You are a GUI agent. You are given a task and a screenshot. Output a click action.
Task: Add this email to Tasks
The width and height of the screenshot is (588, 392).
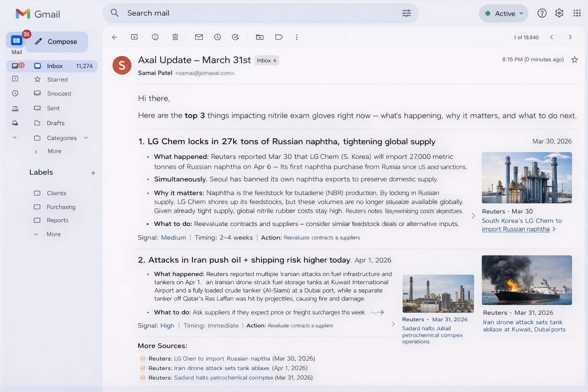(235, 37)
